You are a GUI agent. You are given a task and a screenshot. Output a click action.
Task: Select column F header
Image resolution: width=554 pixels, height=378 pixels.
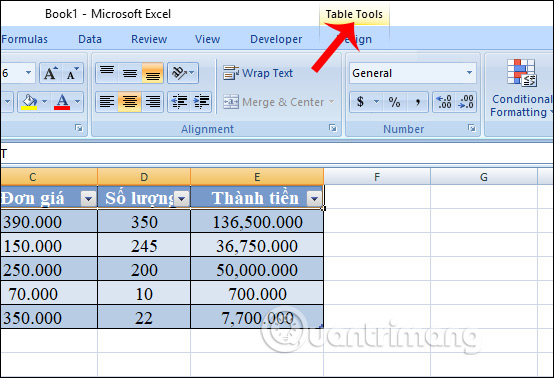tap(377, 177)
